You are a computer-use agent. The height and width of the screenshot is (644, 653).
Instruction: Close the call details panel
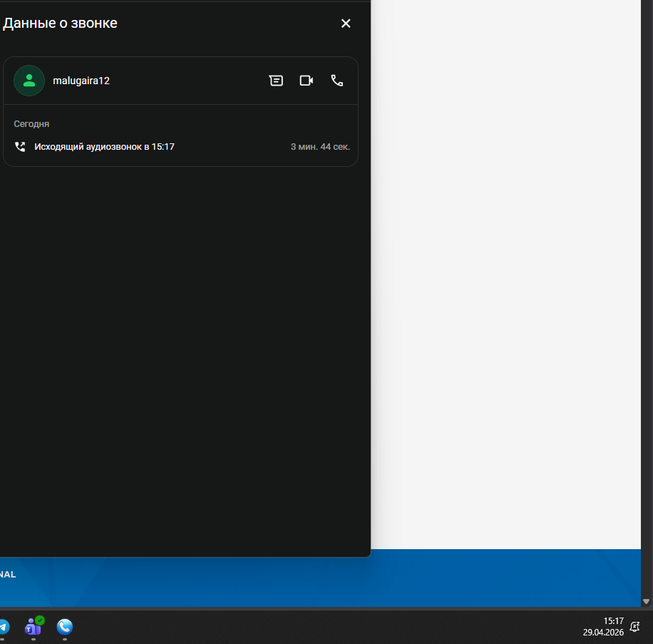[346, 24]
